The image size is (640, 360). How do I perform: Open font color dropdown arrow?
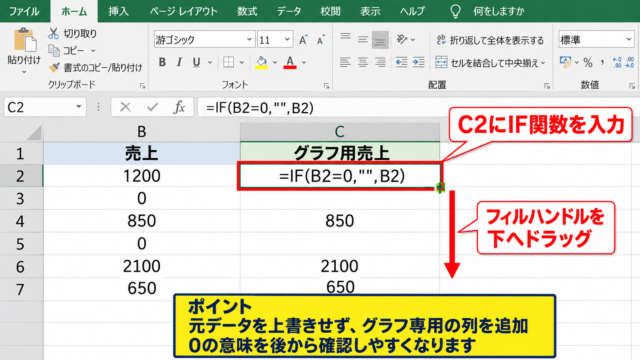(304, 62)
